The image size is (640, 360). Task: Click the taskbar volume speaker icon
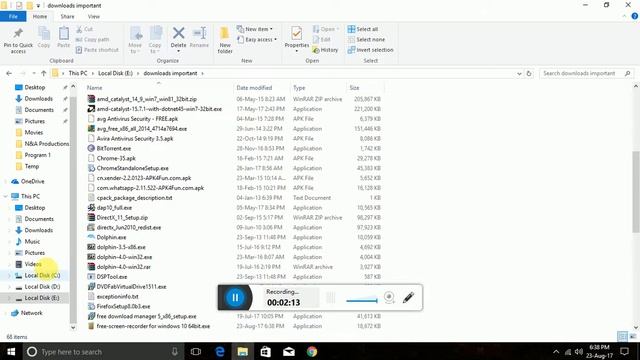(578, 351)
